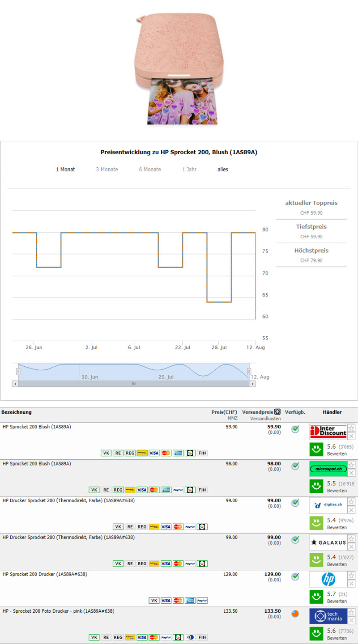Click the HP store logo
Viewport: 358px width, 644px height.
tap(328, 580)
